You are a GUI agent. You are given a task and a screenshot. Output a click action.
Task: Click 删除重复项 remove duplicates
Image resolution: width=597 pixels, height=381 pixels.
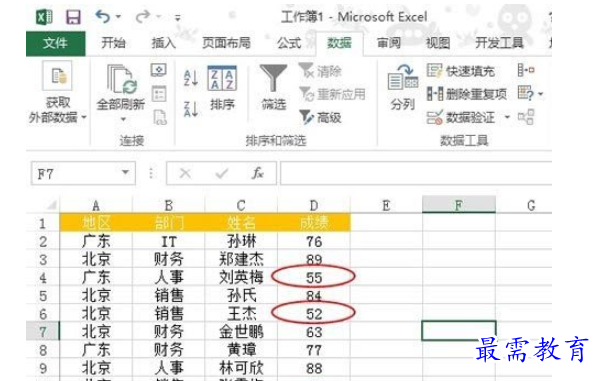point(467,94)
